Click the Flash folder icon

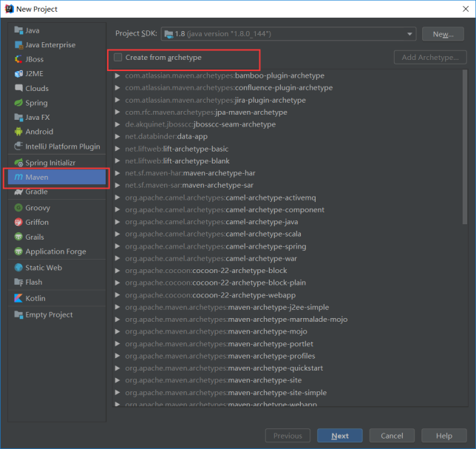click(x=18, y=283)
